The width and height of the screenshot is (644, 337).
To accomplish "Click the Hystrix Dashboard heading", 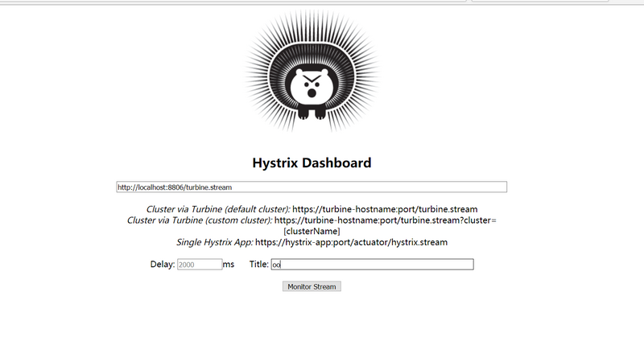I will pos(312,163).
